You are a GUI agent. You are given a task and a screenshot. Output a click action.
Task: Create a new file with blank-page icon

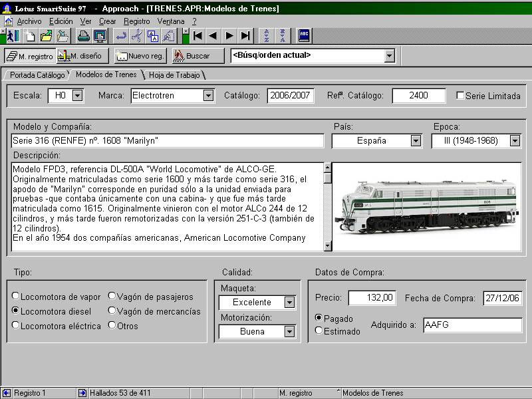pyautogui.click(x=30, y=36)
